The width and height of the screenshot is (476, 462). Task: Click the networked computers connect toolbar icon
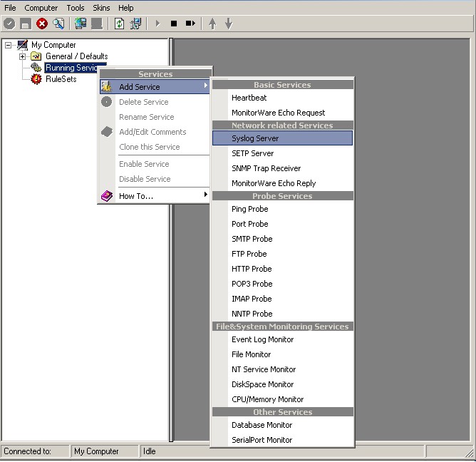(81, 24)
